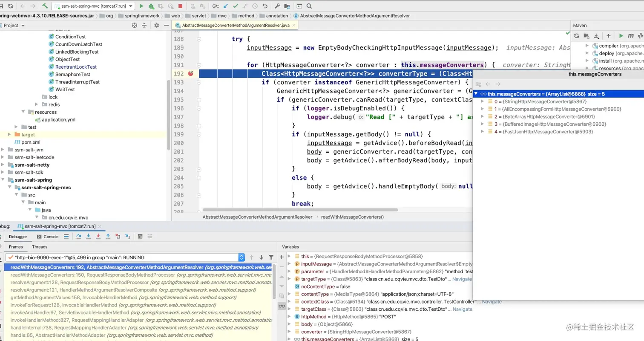The image size is (644, 341).
Task: Click the Run to Cursor icon
Action: click(128, 236)
